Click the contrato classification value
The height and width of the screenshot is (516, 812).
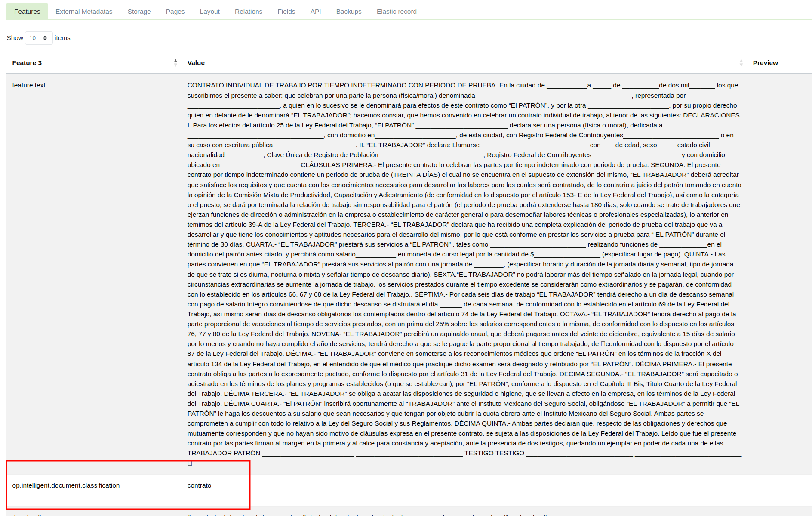(x=199, y=485)
